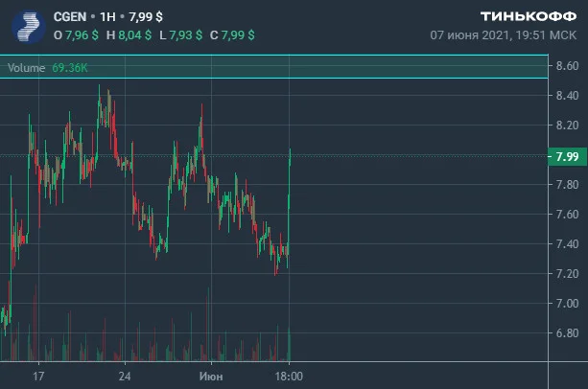Click the 1H timeframe label
Viewport: 588px width, 389px height.
coord(107,17)
